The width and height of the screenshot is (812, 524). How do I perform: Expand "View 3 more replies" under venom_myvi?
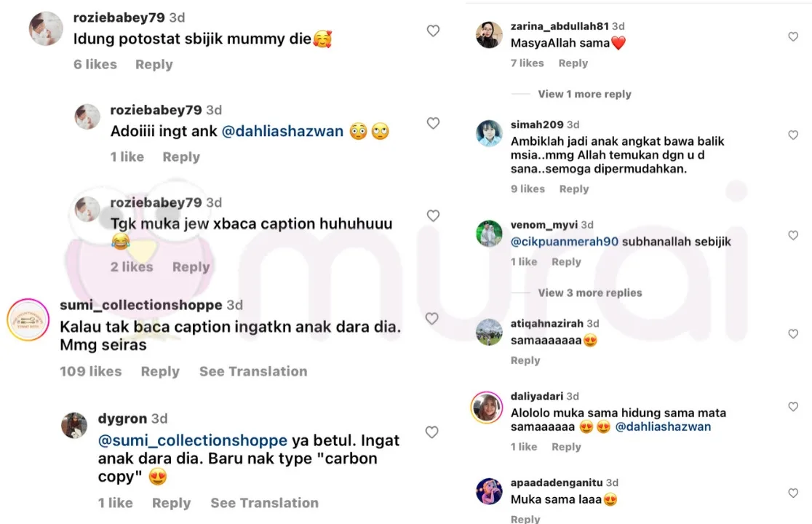pyautogui.click(x=590, y=293)
